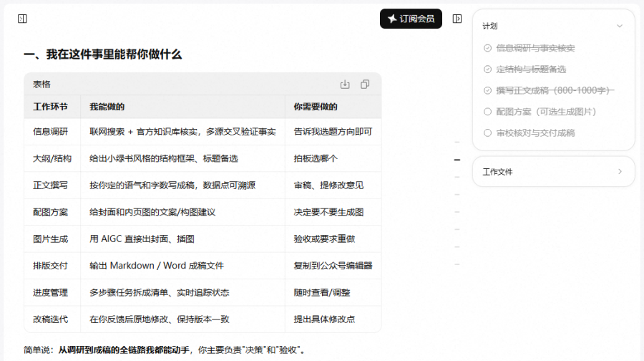Screen dimensions: 644x361
Task: Open the 工作文件 section label
Action: coord(497,171)
